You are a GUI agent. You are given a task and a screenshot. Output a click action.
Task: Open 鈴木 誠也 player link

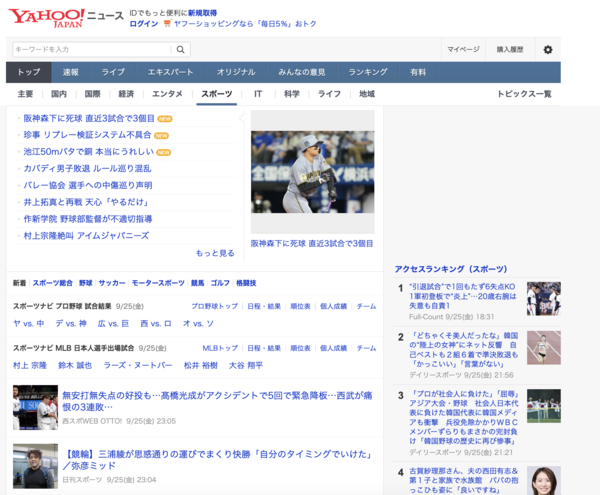[75, 366]
